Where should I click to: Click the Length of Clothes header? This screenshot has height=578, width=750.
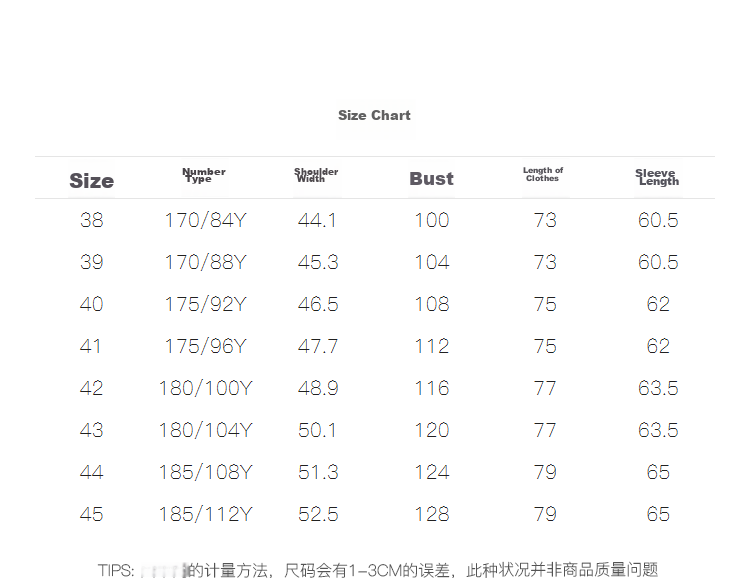tap(543, 175)
